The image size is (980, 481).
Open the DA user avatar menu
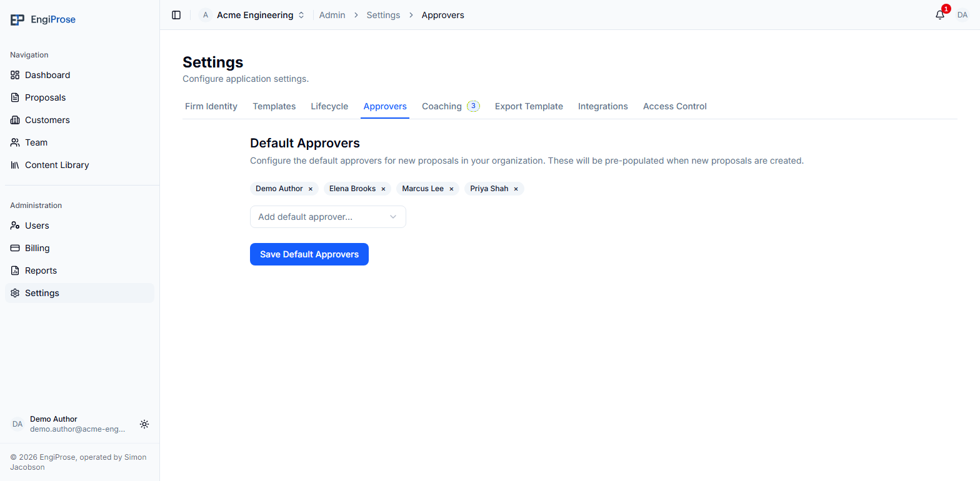click(x=962, y=15)
